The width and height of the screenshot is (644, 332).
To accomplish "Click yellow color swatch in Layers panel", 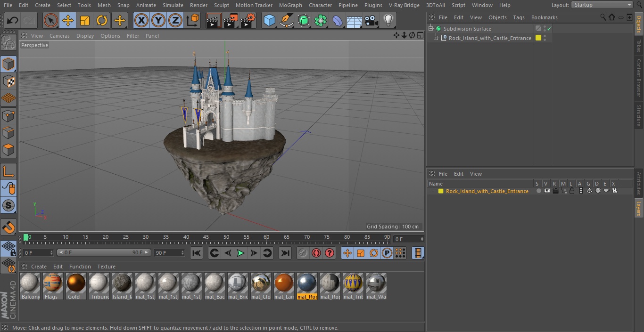I will point(441,191).
